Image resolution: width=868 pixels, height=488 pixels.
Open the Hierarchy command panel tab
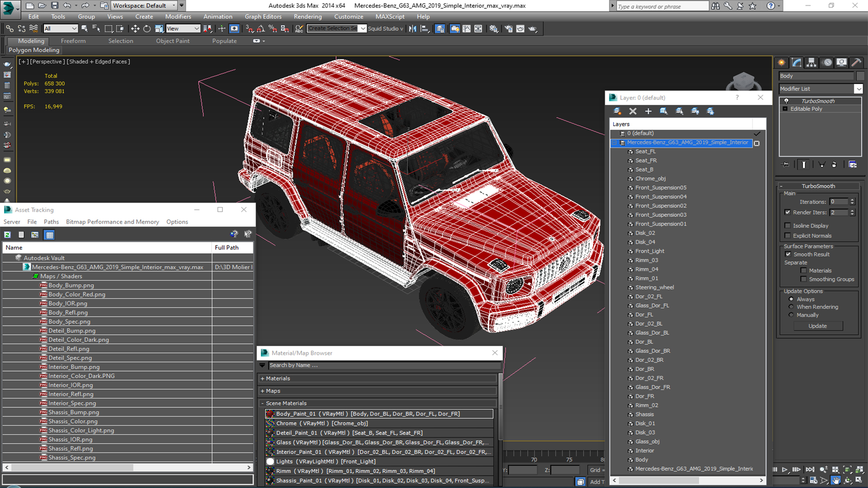coord(811,62)
